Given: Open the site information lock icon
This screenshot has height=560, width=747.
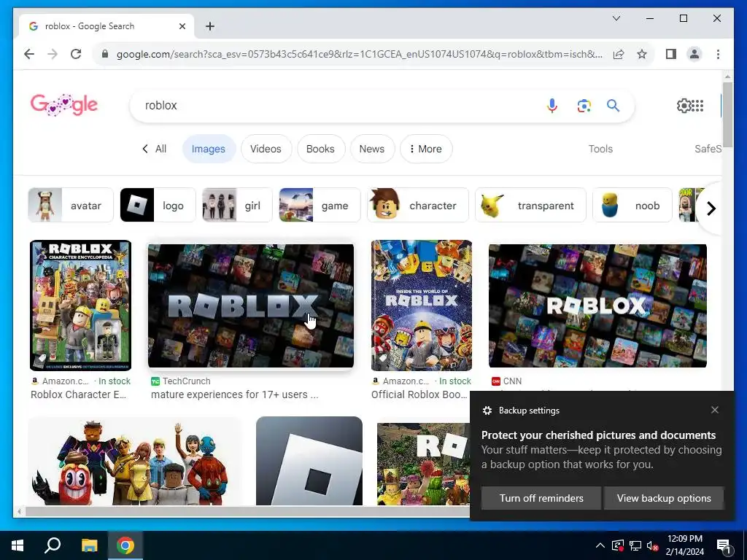Looking at the screenshot, I should click(x=105, y=54).
